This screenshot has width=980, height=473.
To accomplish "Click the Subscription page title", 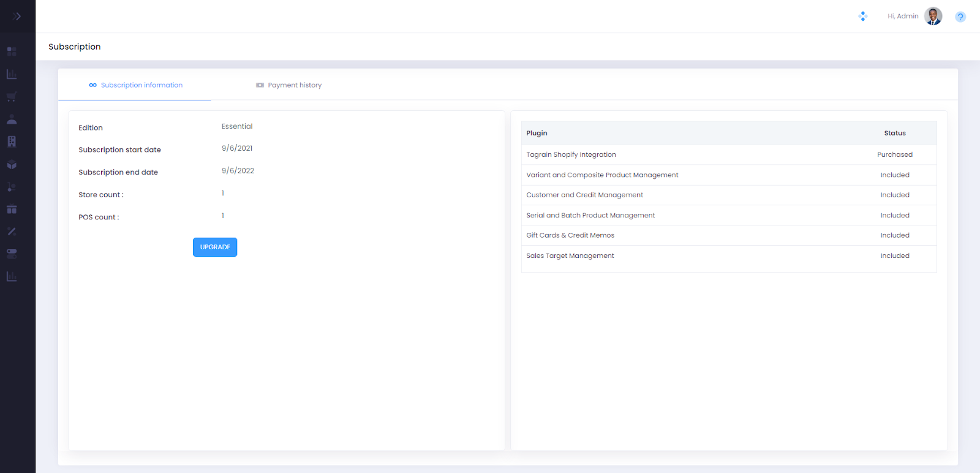I will (x=75, y=47).
